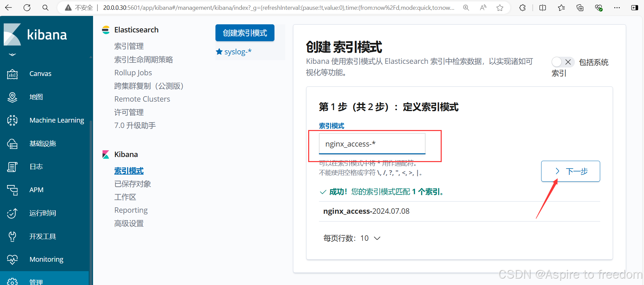The width and height of the screenshot is (644, 285).
Task: Open 跨集群复制（公测版）menu item
Action: click(149, 86)
